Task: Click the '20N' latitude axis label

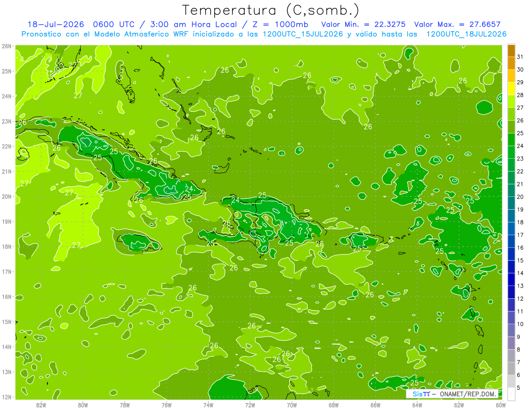Action: click(x=7, y=196)
